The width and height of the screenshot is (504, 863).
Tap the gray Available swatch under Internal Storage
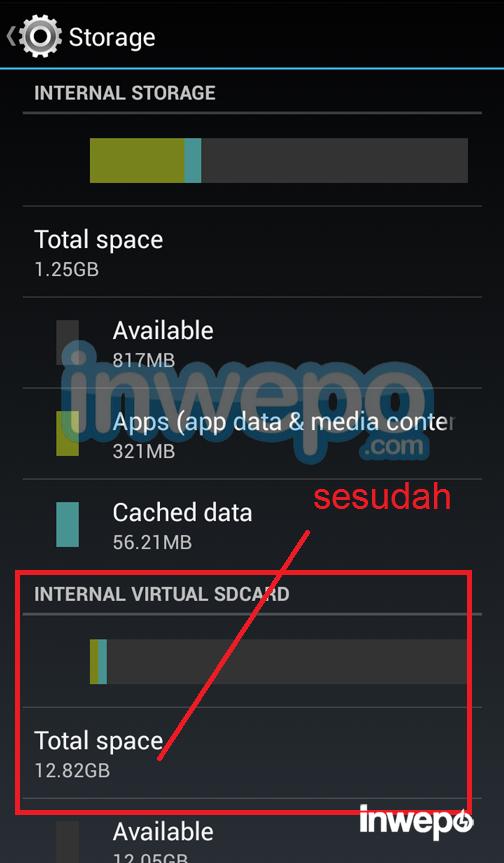[x=67, y=342]
